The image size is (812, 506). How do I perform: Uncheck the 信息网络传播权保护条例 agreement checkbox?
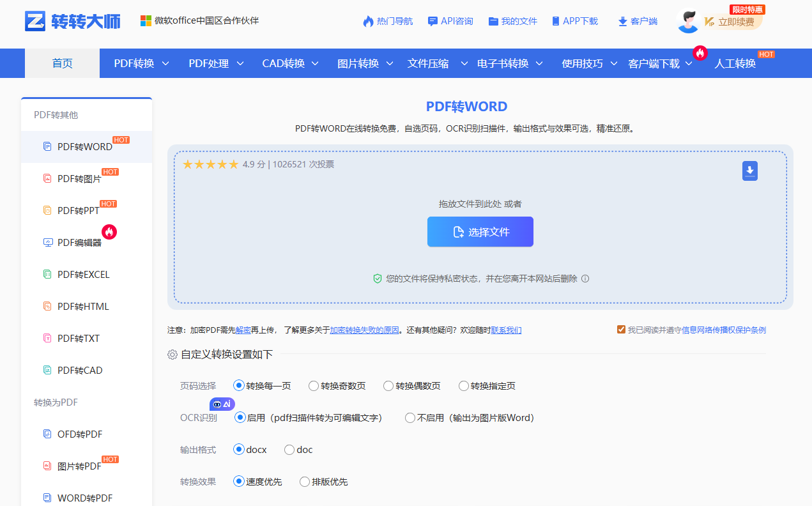621,329
